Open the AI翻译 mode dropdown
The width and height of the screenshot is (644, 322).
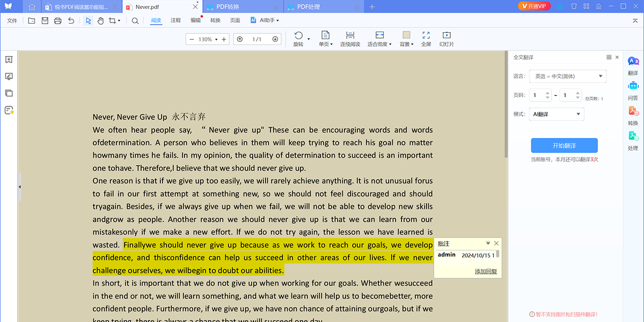pyautogui.click(x=557, y=114)
